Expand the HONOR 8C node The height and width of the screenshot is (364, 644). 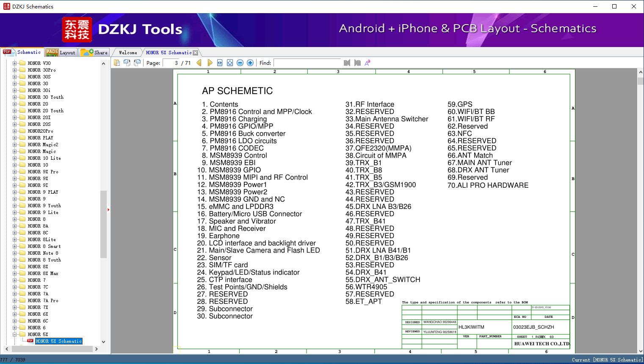coord(14,233)
